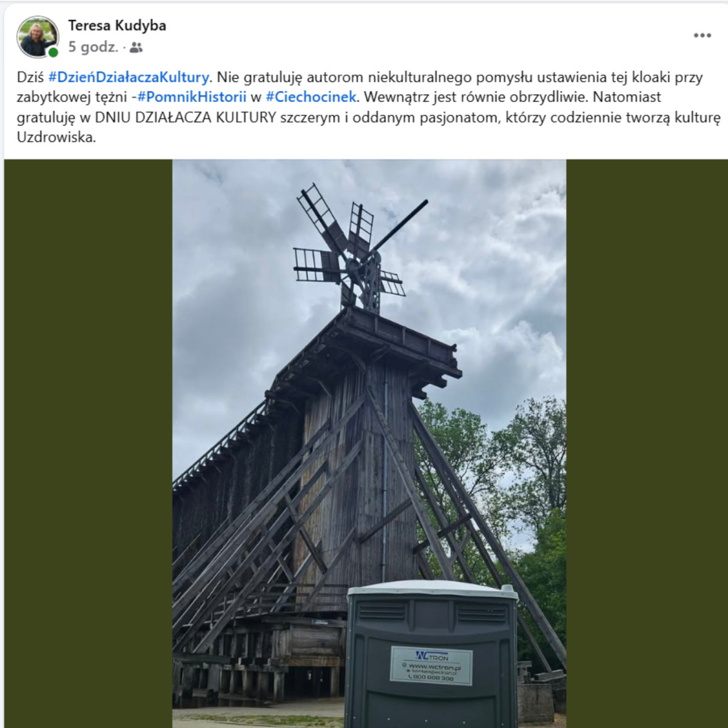The height and width of the screenshot is (728, 728).
Task: Click the DNIU DZIAŁACZA KULTURY text
Action: (x=186, y=117)
